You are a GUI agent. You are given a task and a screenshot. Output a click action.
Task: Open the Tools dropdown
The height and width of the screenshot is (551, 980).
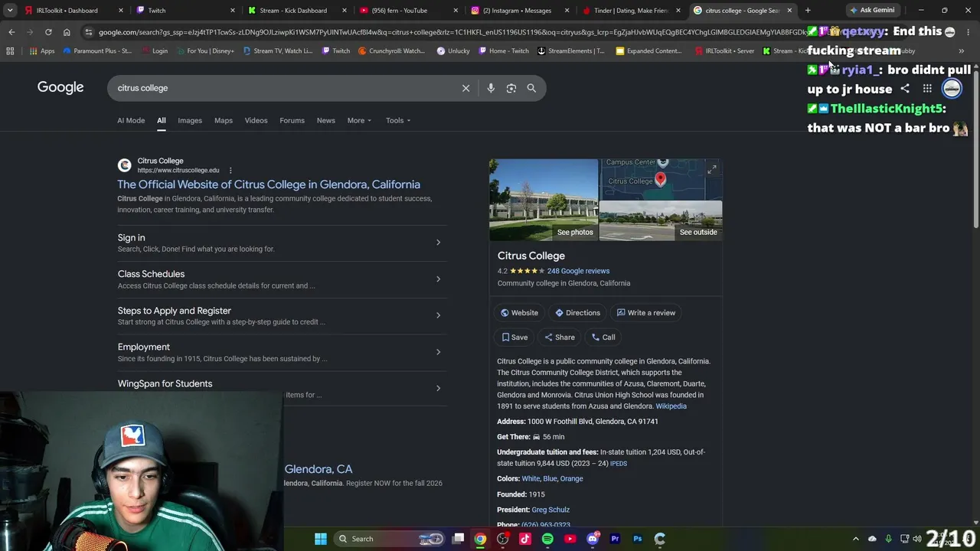(398, 120)
